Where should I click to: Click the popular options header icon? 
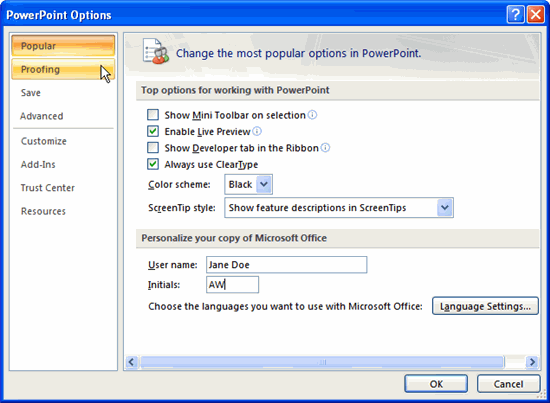pyautogui.click(x=156, y=52)
